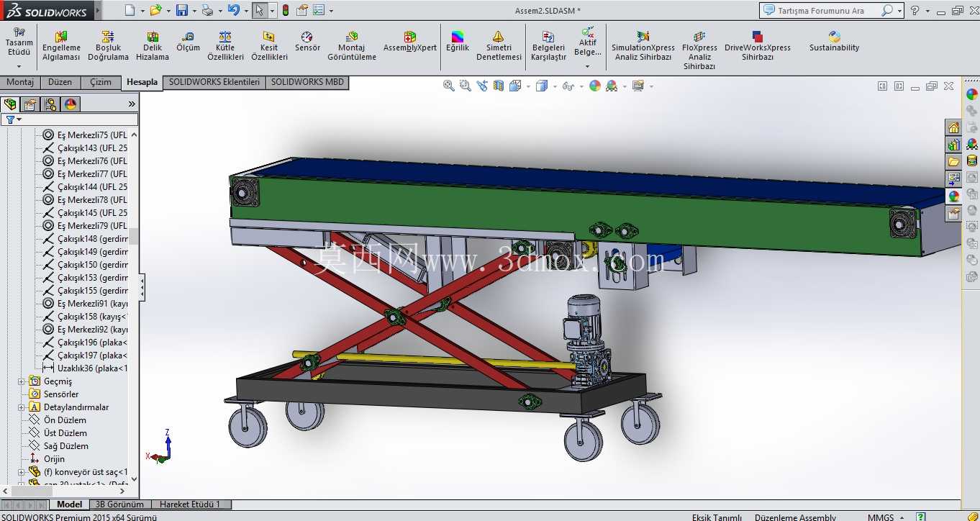Click the Tartışma Forumunu Ara search field
The width and height of the screenshot is (980, 521).
coord(827,11)
